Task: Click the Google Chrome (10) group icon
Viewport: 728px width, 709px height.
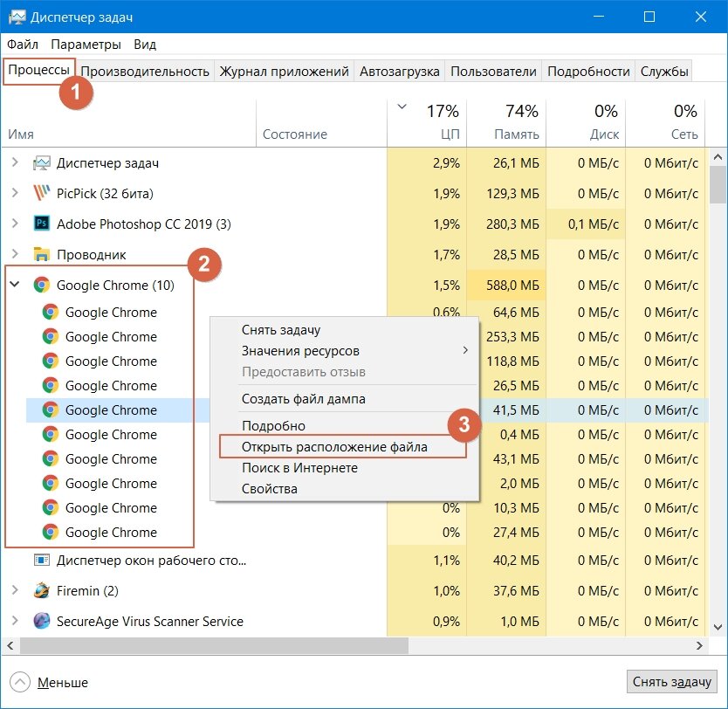Action: (x=41, y=285)
